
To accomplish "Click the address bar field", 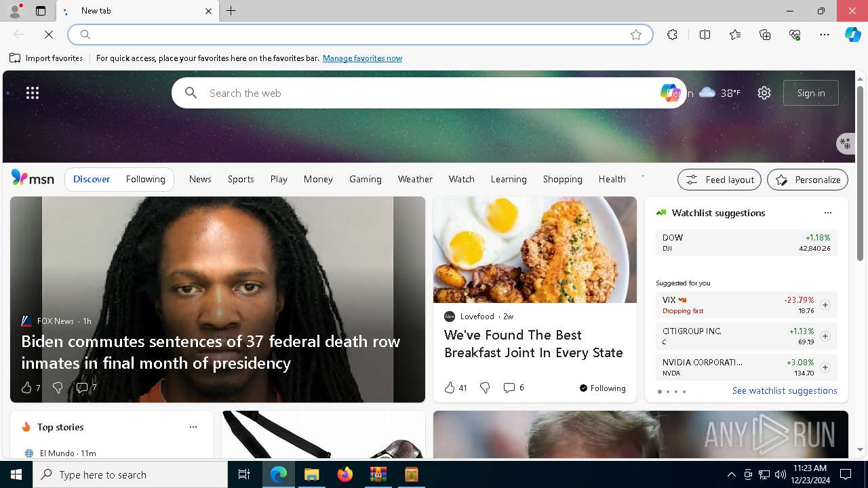I will [359, 35].
